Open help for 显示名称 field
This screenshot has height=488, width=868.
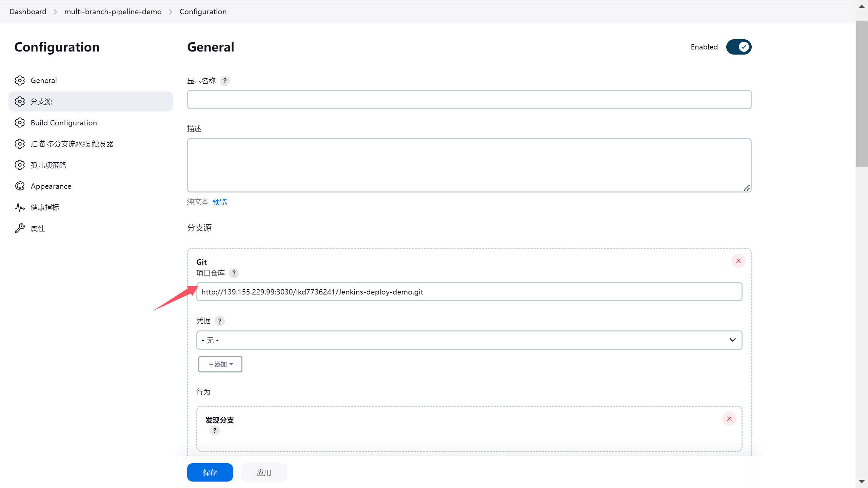[224, 81]
